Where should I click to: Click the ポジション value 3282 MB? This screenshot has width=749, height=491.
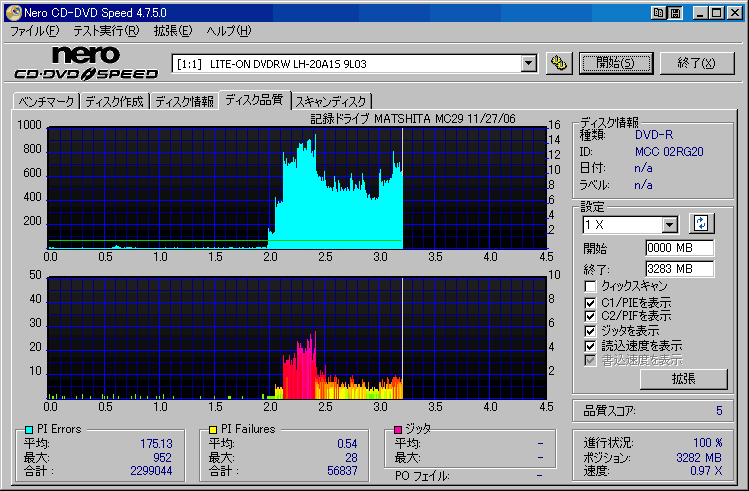(698, 458)
